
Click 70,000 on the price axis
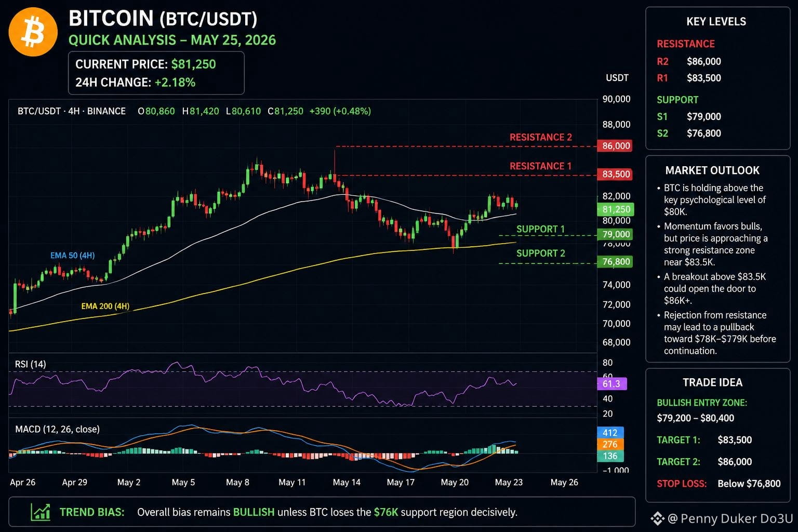616,324
